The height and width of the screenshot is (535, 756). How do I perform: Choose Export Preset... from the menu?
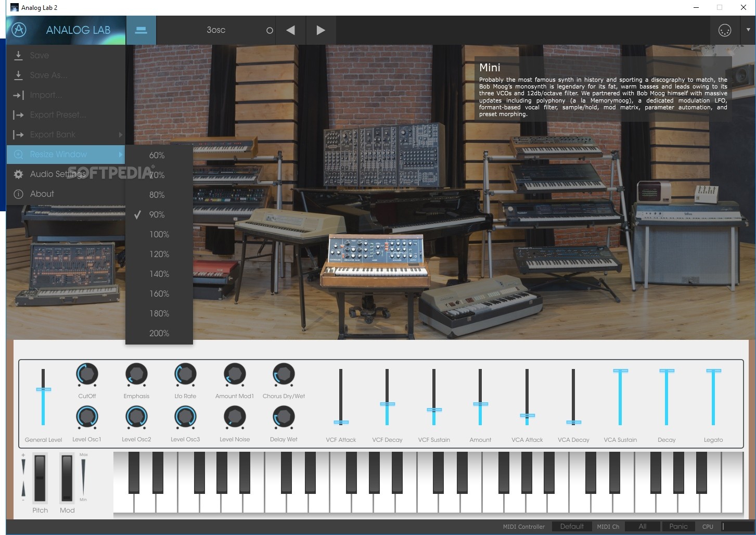(66, 114)
